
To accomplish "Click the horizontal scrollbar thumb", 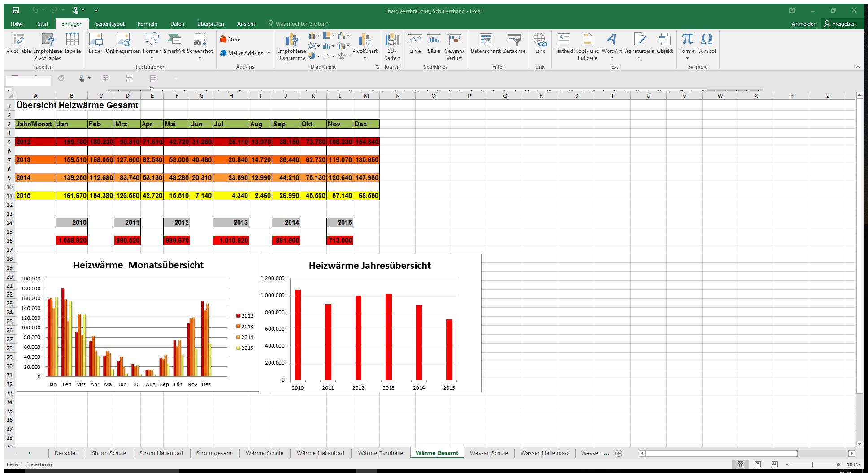I will point(721,453).
